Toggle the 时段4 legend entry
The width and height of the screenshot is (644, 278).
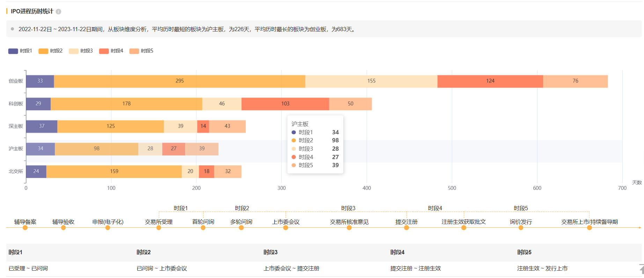pos(111,51)
